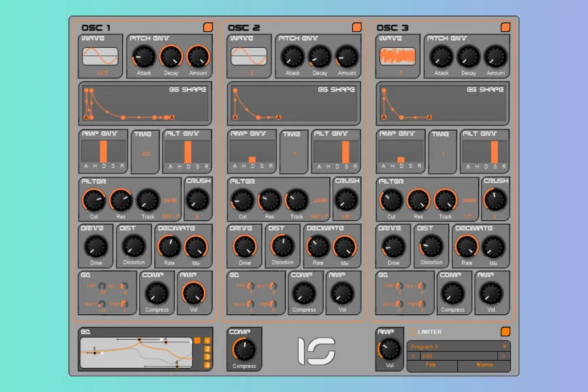Toggle the OSC 1 enable button
The height and width of the screenshot is (392, 588).
(x=208, y=27)
